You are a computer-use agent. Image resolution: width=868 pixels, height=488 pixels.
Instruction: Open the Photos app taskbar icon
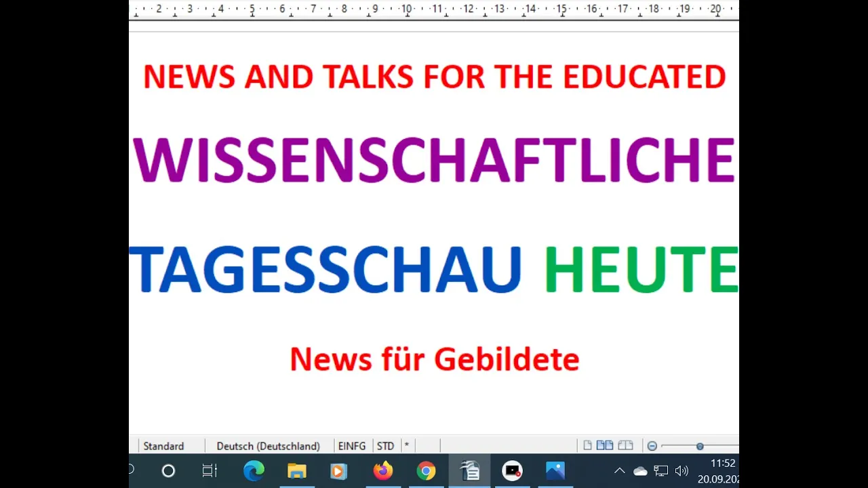point(555,470)
